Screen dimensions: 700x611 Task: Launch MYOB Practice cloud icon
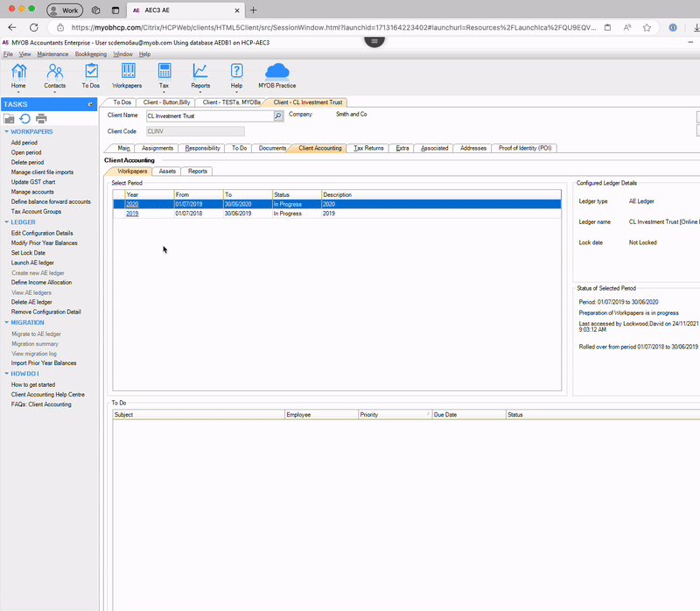coord(276,73)
